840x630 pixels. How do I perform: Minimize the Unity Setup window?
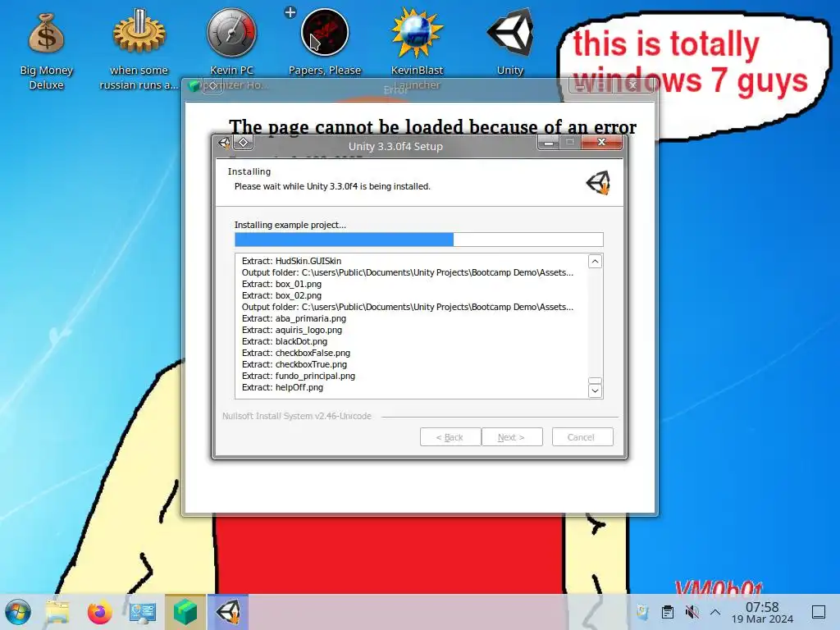(x=549, y=143)
